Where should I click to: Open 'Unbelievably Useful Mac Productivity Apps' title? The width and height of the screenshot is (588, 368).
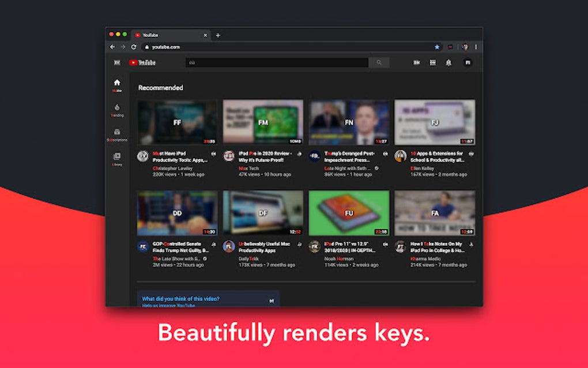point(265,247)
